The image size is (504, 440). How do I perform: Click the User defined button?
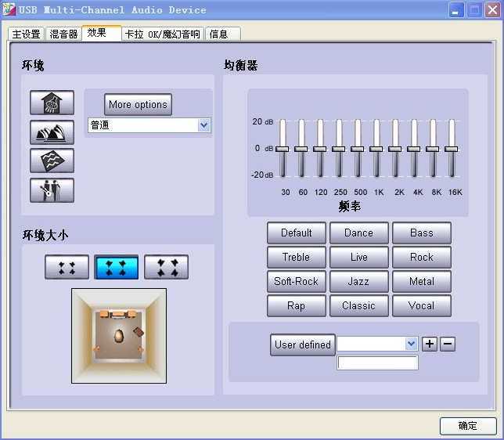click(x=303, y=344)
